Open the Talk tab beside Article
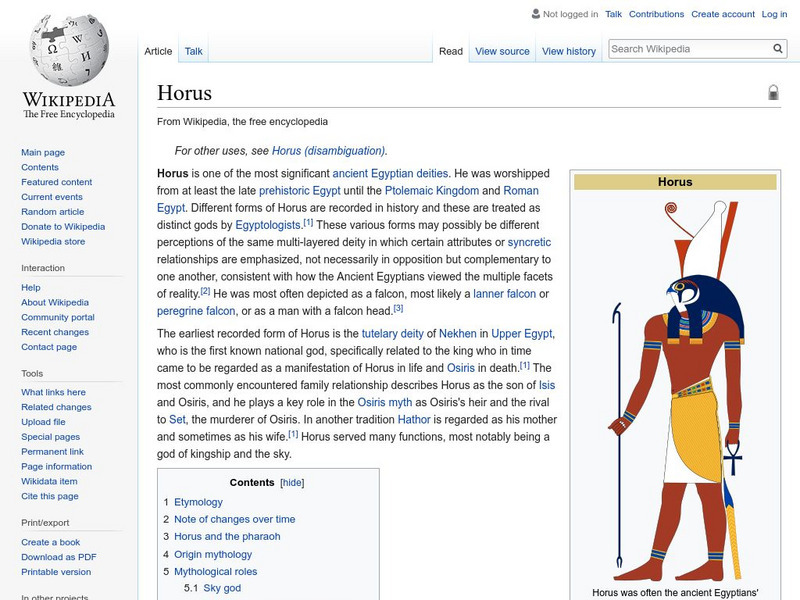The width and height of the screenshot is (800, 600). click(193, 51)
